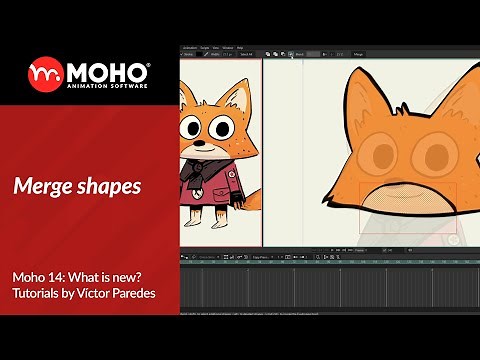Open the View menu
Viewport: 480px width, 360px height.
[216, 48]
